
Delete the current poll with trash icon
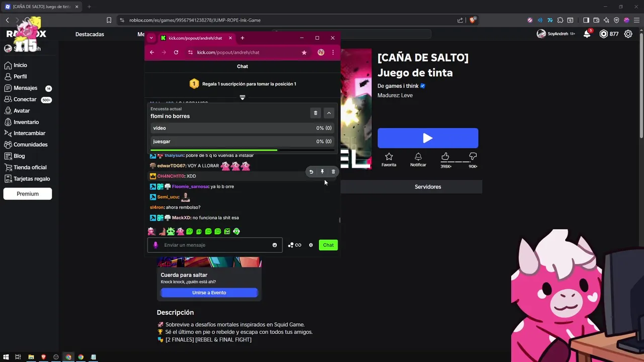315,113
